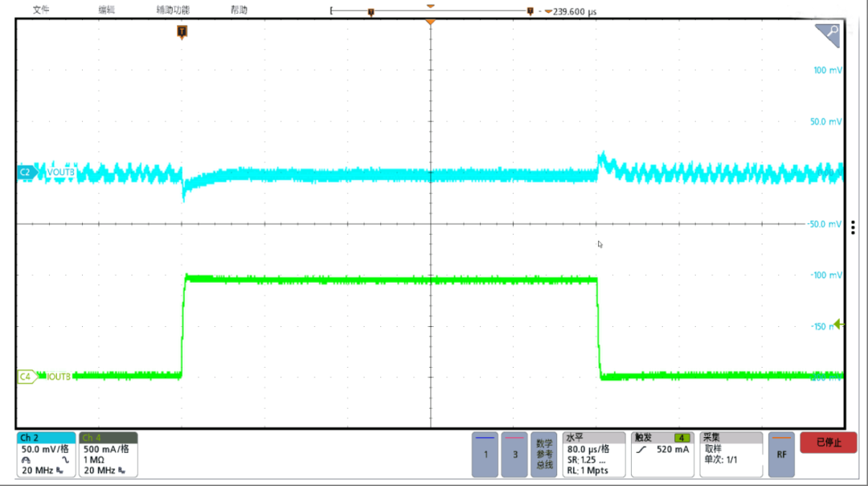
Task: Open the three-dot more options handle
Action: pos(853,227)
